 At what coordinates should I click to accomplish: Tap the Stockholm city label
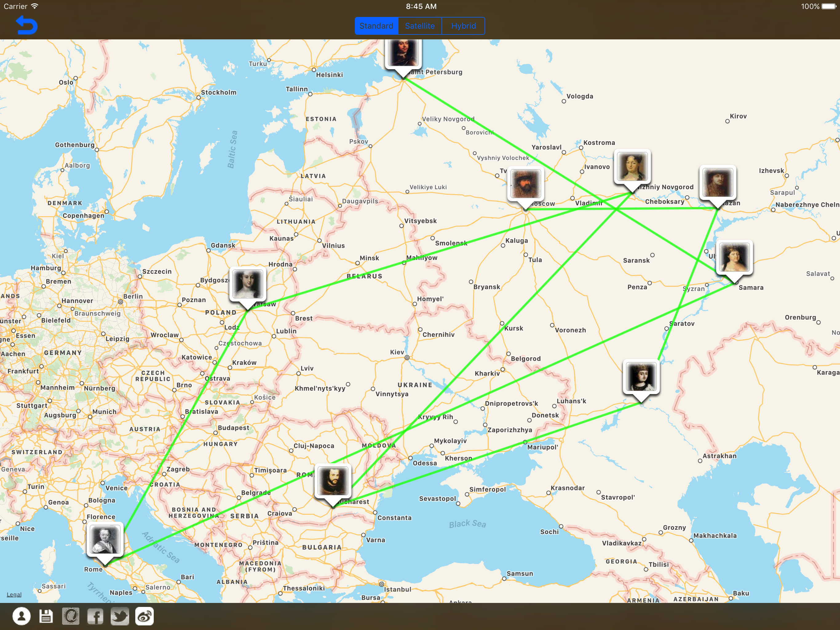(x=219, y=92)
